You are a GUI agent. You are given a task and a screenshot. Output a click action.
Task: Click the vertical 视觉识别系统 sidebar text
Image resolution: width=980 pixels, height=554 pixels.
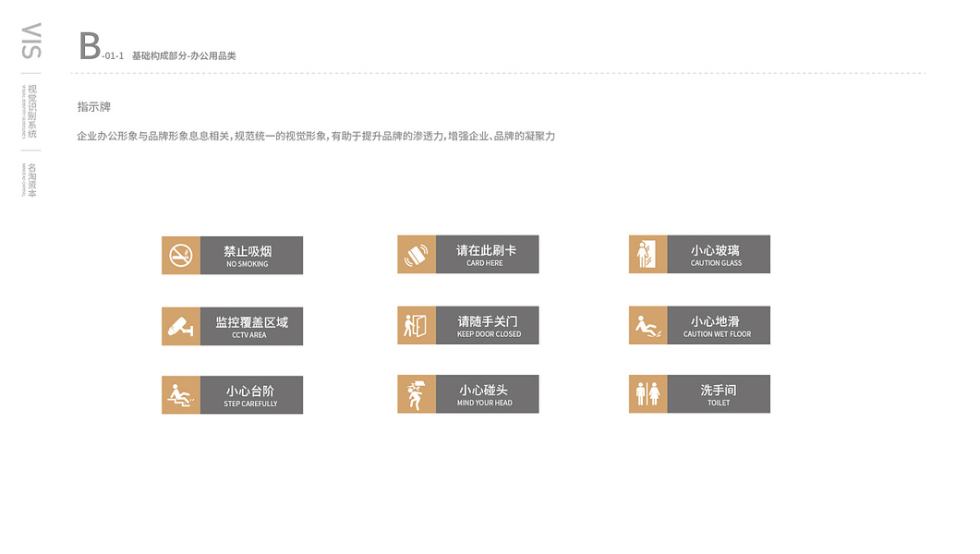tap(32, 111)
